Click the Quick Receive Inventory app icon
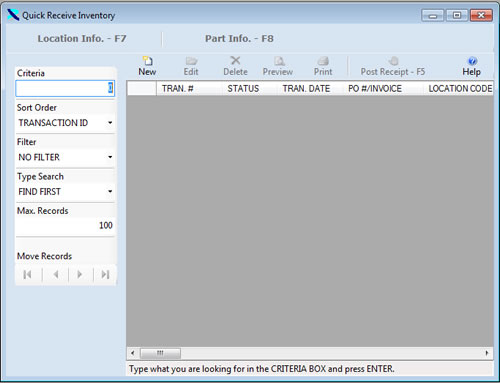500x383 pixels. coord(13,15)
